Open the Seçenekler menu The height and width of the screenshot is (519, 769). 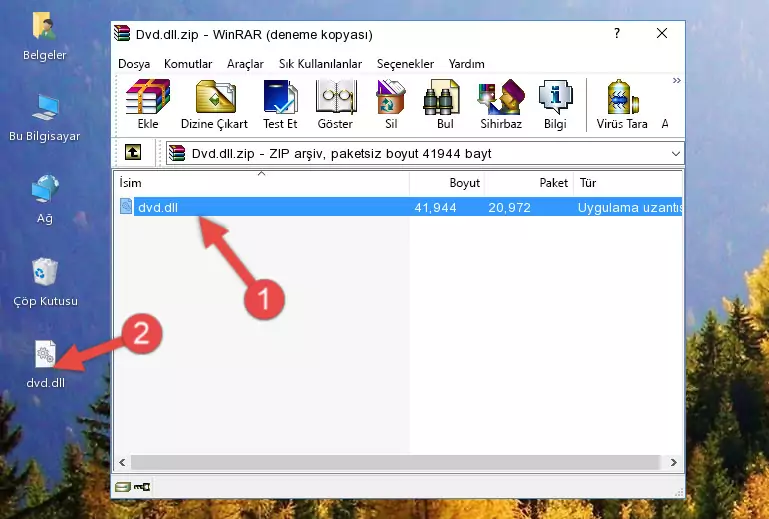405,64
